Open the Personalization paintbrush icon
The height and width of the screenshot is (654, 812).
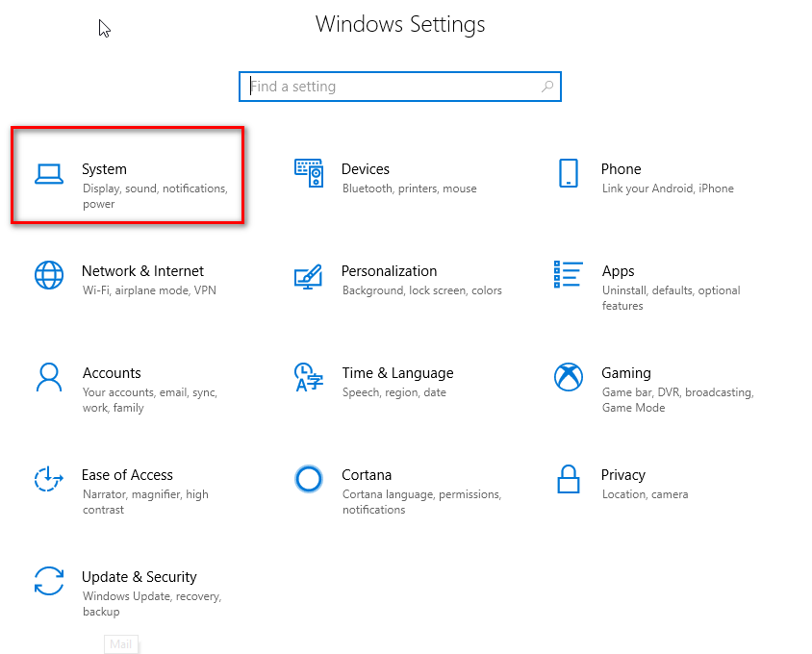[x=308, y=276]
